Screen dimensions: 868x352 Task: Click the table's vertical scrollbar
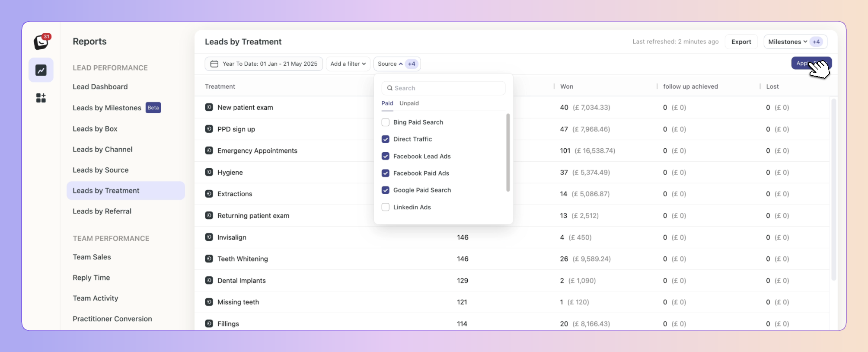coord(834,189)
